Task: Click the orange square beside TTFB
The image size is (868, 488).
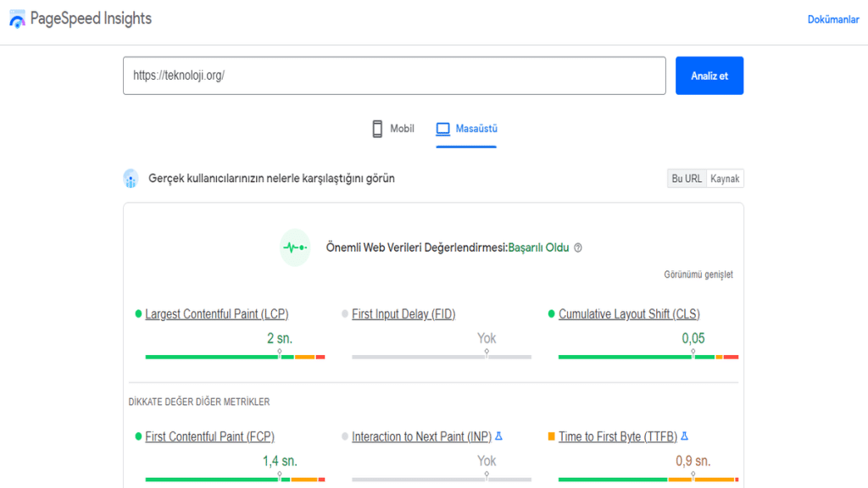Action: [551, 436]
